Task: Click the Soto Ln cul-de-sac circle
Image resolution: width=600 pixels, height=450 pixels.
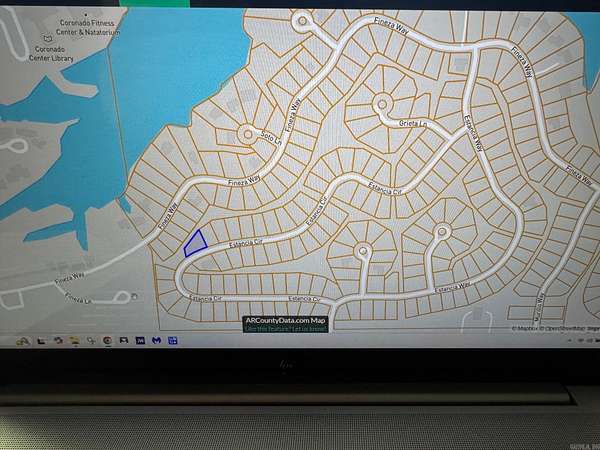Action: (247, 131)
